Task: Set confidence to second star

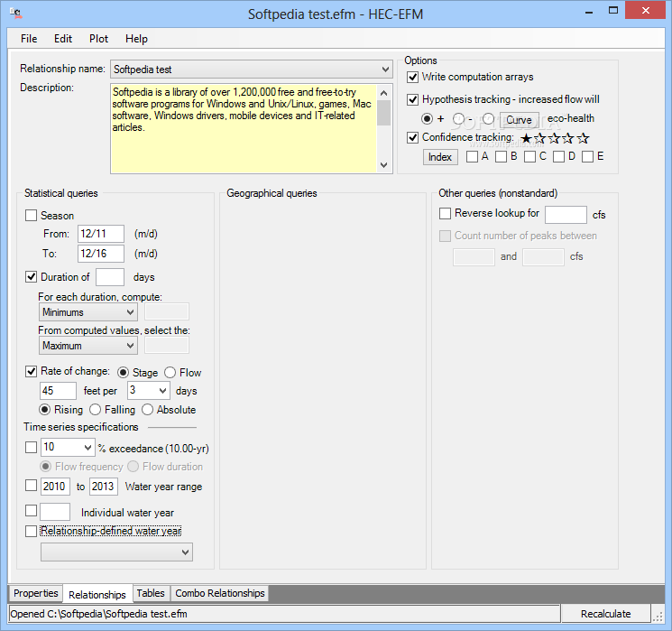Action: tap(540, 138)
